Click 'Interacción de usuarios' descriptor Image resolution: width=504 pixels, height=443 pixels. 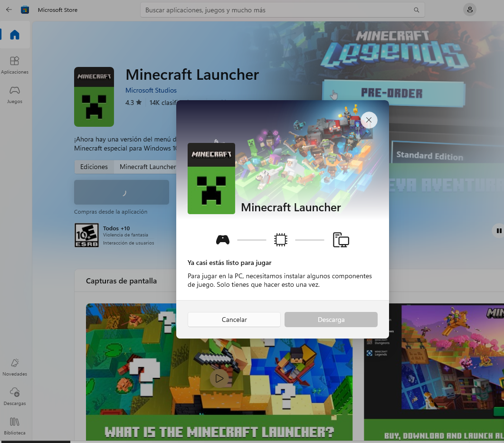128,243
